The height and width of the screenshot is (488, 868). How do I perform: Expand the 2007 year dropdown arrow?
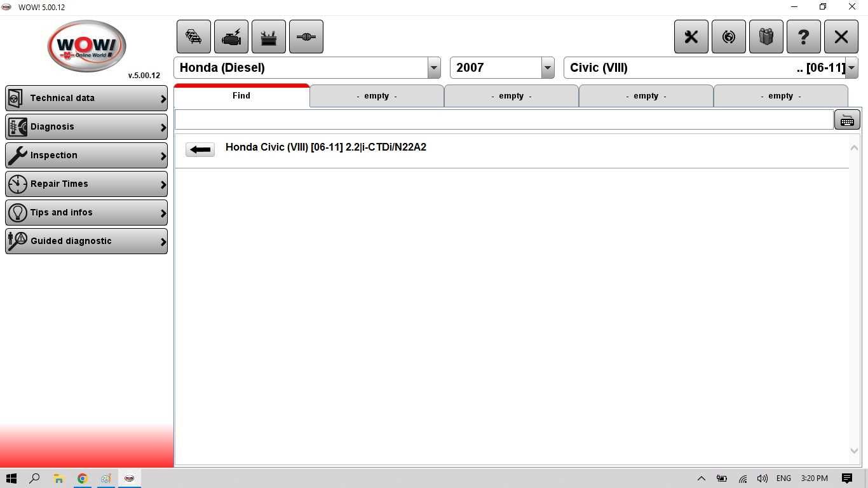548,68
